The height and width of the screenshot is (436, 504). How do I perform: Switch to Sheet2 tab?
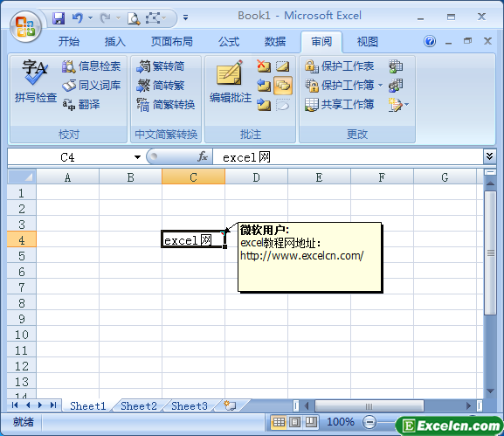(x=139, y=405)
